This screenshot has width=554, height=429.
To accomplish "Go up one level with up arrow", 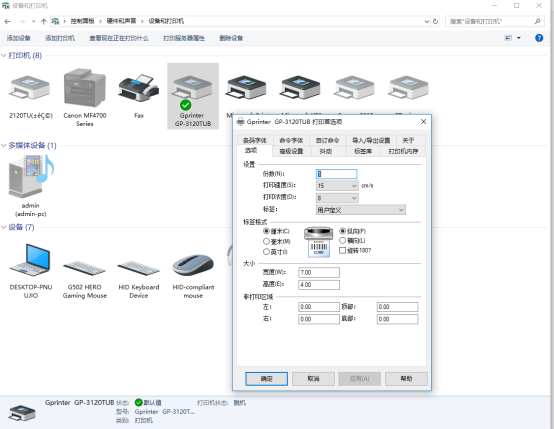I will tap(43, 22).
